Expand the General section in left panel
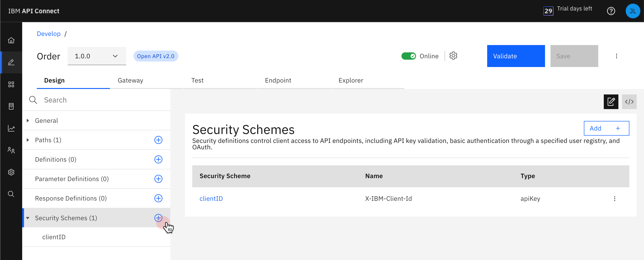The width and height of the screenshot is (644, 260). point(27,120)
